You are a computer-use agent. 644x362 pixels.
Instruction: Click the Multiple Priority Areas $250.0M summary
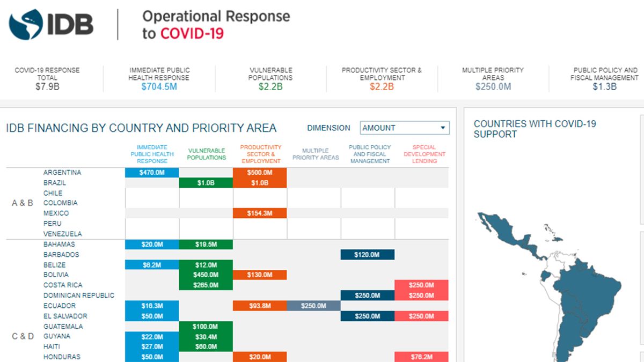tap(493, 78)
